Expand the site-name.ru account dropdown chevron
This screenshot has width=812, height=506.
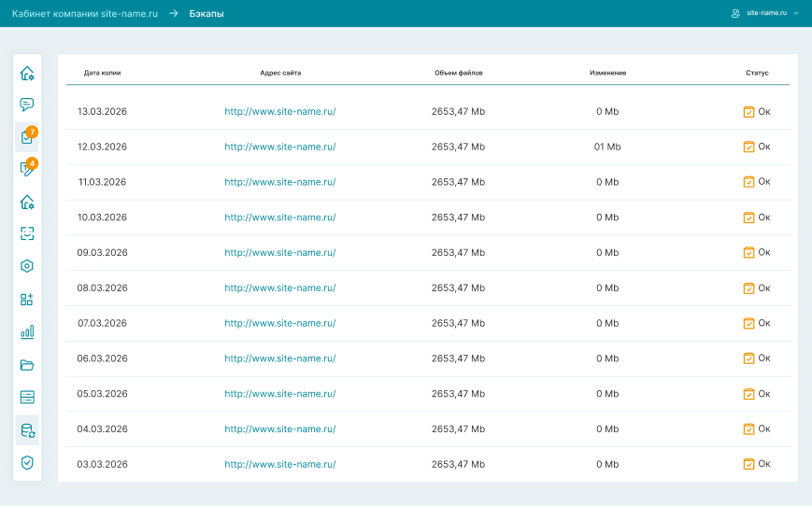click(795, 14)
